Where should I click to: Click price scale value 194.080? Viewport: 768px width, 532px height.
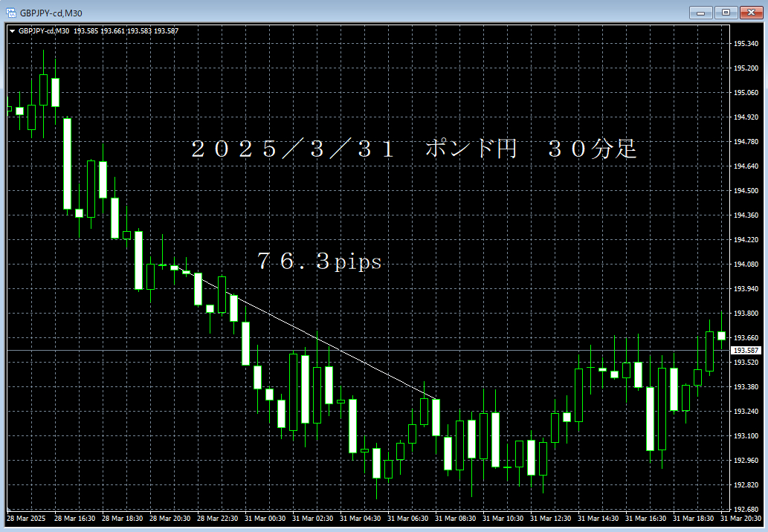click(x=746, y=264)
